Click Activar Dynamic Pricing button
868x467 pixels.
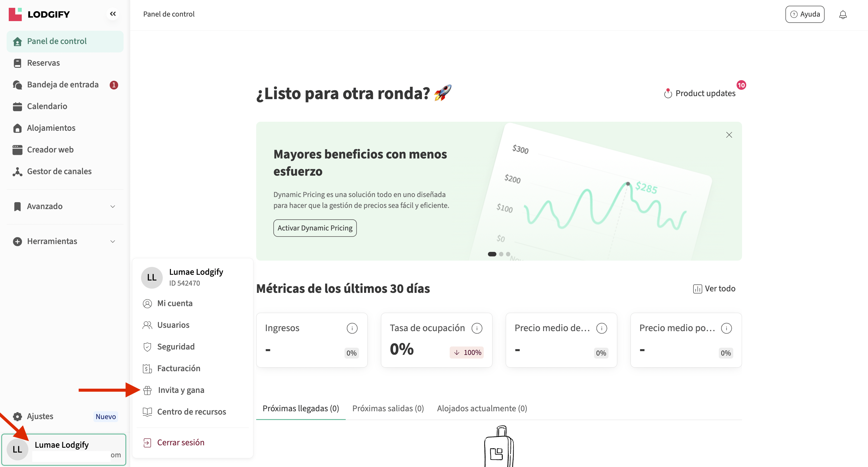(315, 228)
